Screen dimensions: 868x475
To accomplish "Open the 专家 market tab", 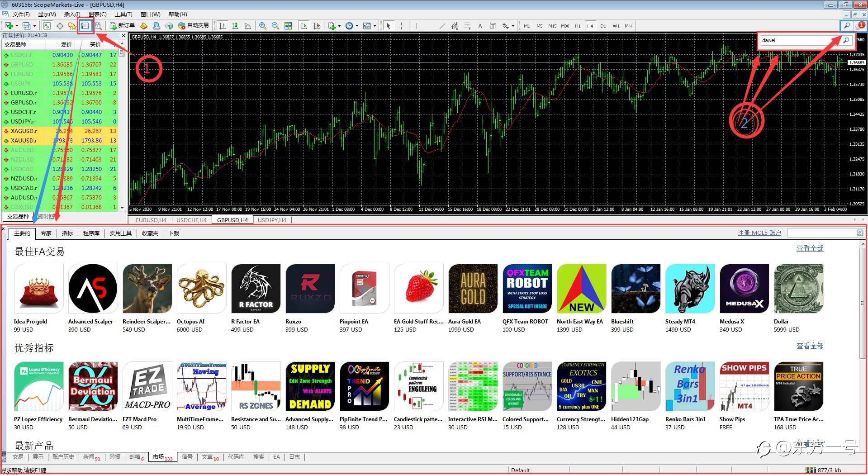I will tap(46, 233).
